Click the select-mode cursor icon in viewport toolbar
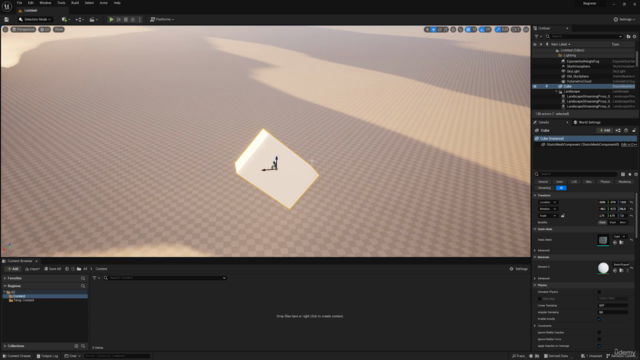 click(427, 29)
